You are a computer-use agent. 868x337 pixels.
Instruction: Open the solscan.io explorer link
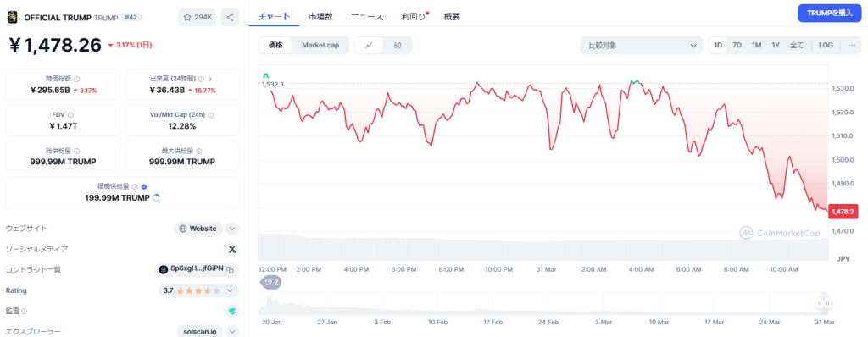click(200, 331)
